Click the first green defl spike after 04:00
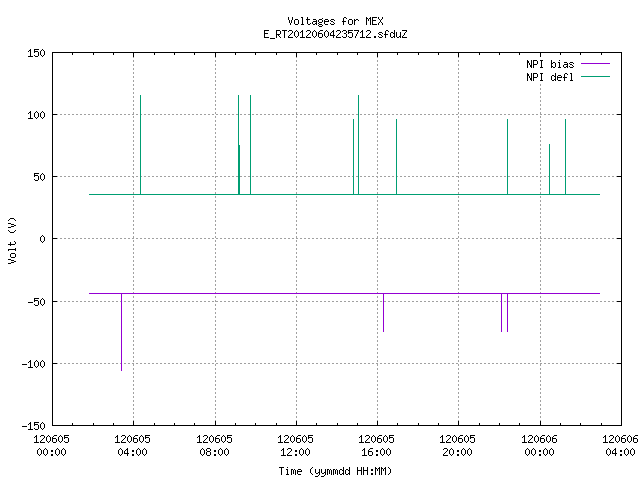The image size is (640, 480). point(140,145)
